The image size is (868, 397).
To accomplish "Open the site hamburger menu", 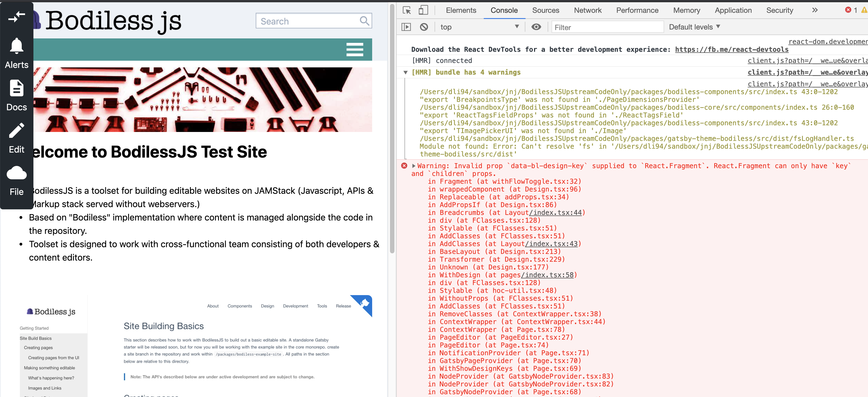I will [x=355, y=49].
